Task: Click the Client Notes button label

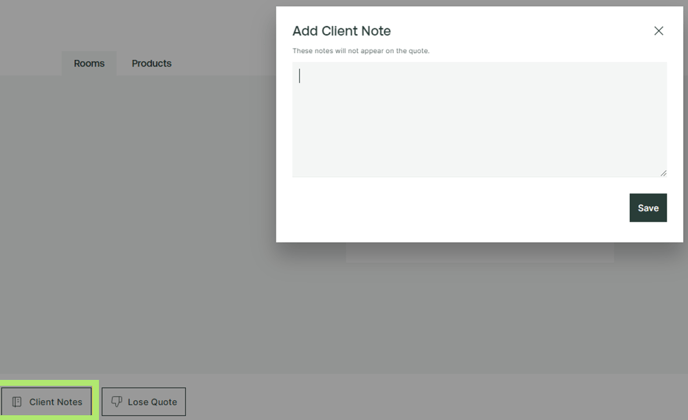Action: point(56,402)
